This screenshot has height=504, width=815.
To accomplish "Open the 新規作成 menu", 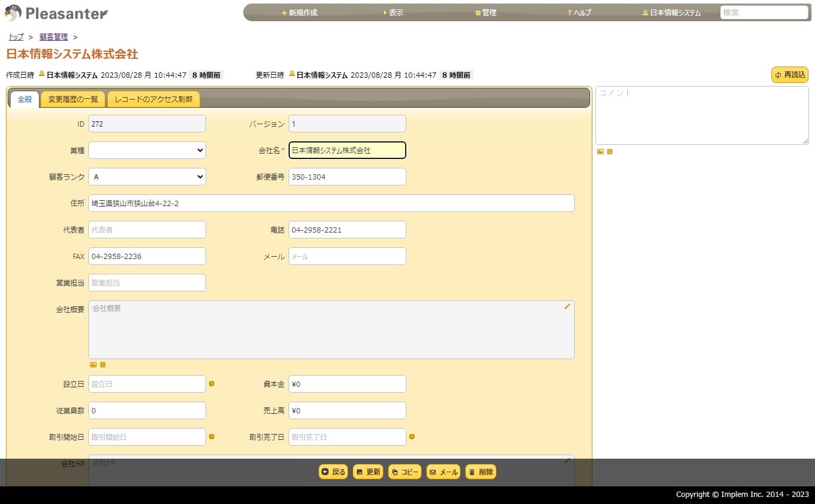I will pyautogui.click(x=300, y=13).
